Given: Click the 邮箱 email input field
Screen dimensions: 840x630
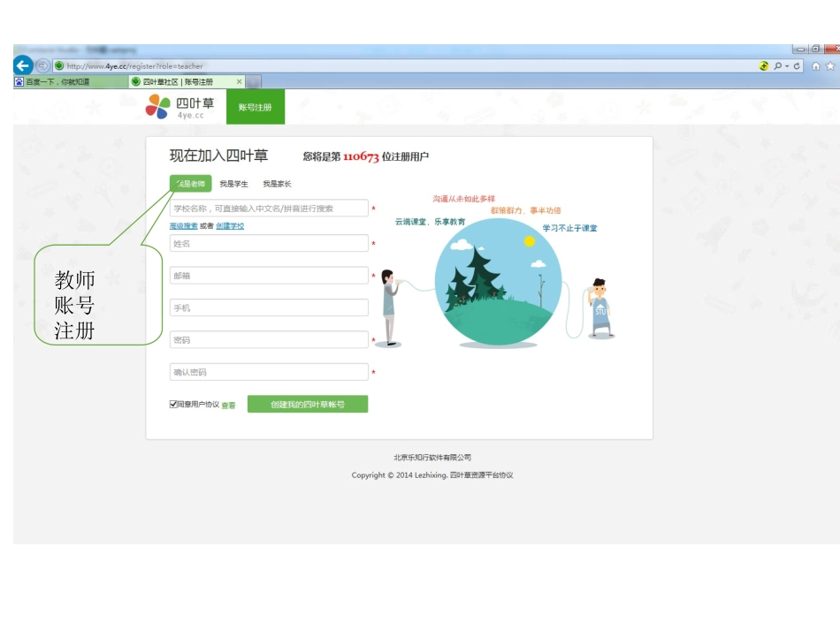Looking at the screenshot, I should pyautogui.click(x=269, y=275).
